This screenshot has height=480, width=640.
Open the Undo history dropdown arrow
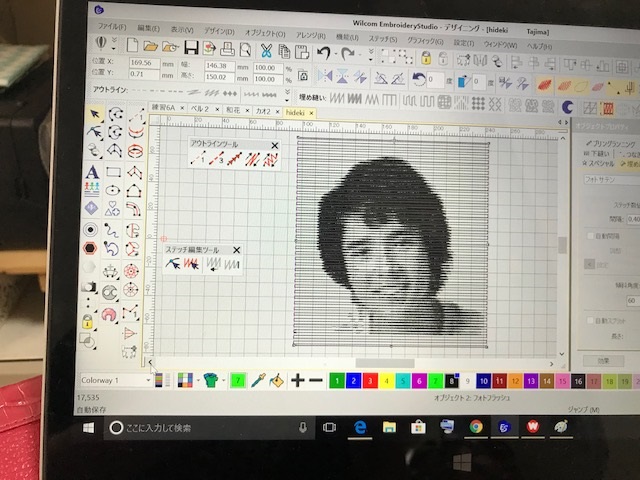click(x=336, y=54)
